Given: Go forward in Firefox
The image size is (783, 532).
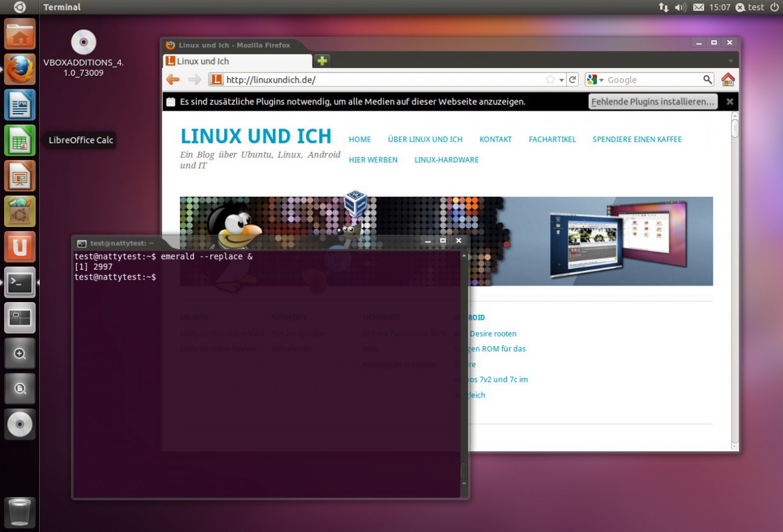Looking at the screenshot, I should tap(195, 79).
